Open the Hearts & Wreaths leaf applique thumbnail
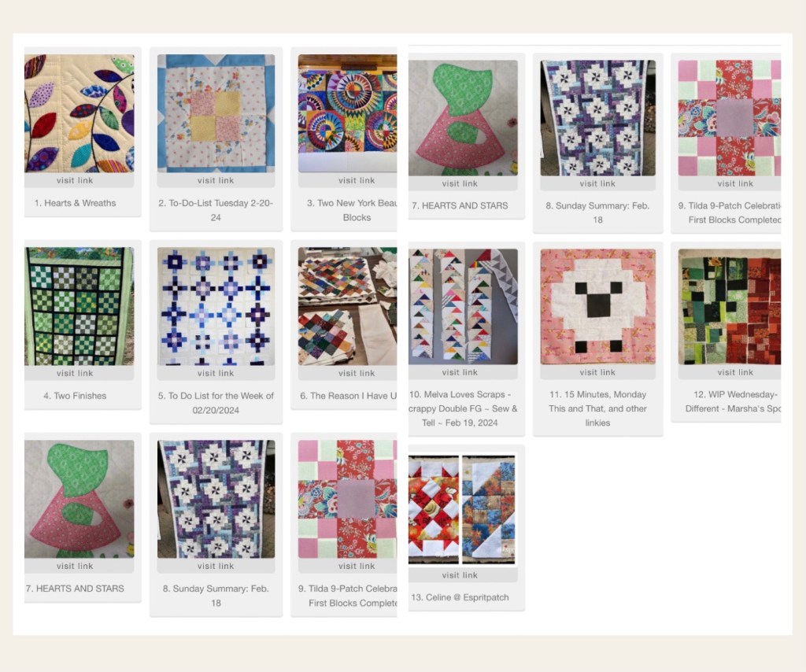806x672 pixels. pos(79,113)
